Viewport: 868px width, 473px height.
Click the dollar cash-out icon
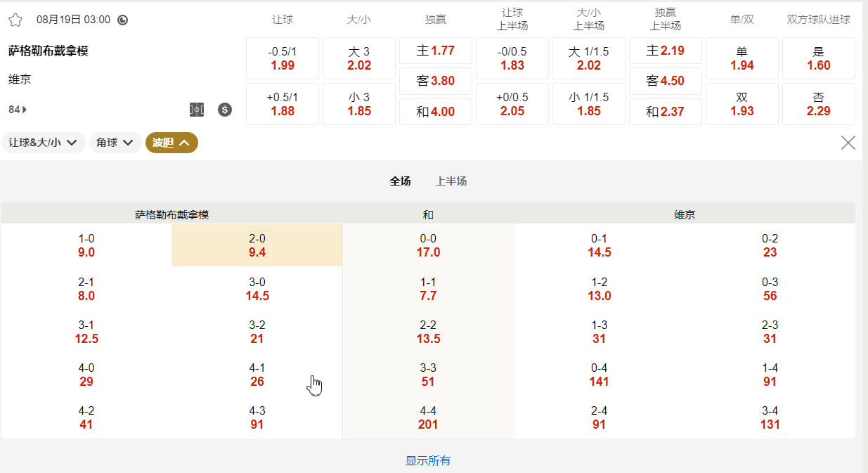225,110
